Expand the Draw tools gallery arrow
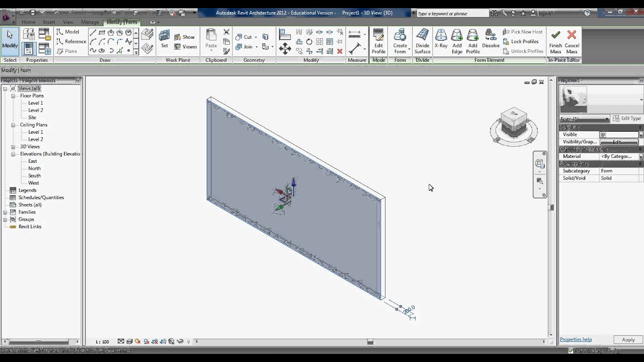 (136, 51)
